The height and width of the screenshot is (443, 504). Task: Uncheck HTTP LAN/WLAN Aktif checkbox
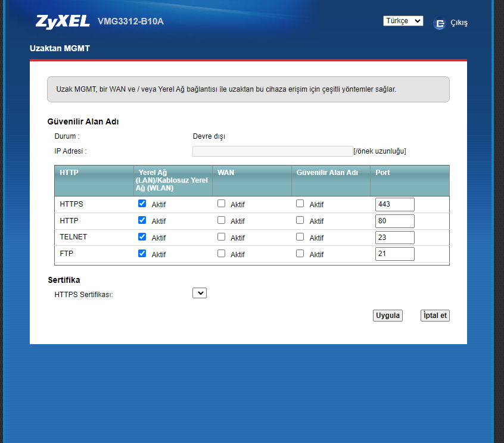(142, 220)
